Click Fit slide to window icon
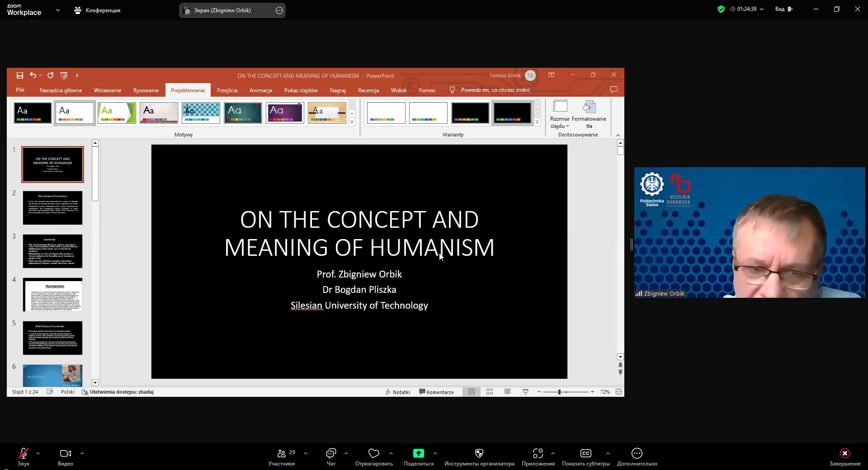This screenshot has height=470, width=868. click(x=618, y=392)
